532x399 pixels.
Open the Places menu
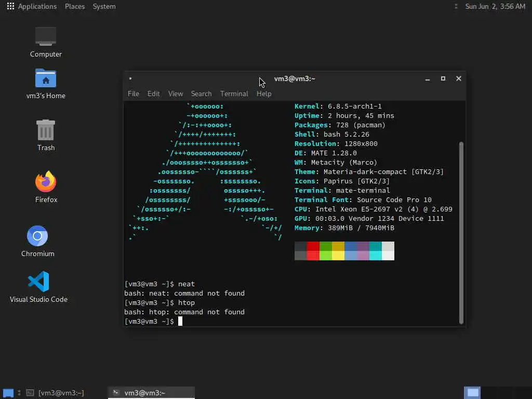click(x=75, y=6)
